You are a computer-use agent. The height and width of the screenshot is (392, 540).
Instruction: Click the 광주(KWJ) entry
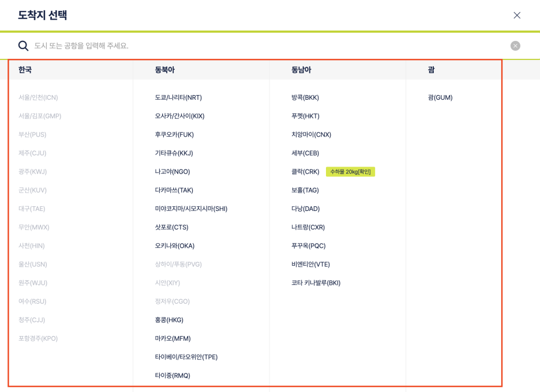coord(33,172)
